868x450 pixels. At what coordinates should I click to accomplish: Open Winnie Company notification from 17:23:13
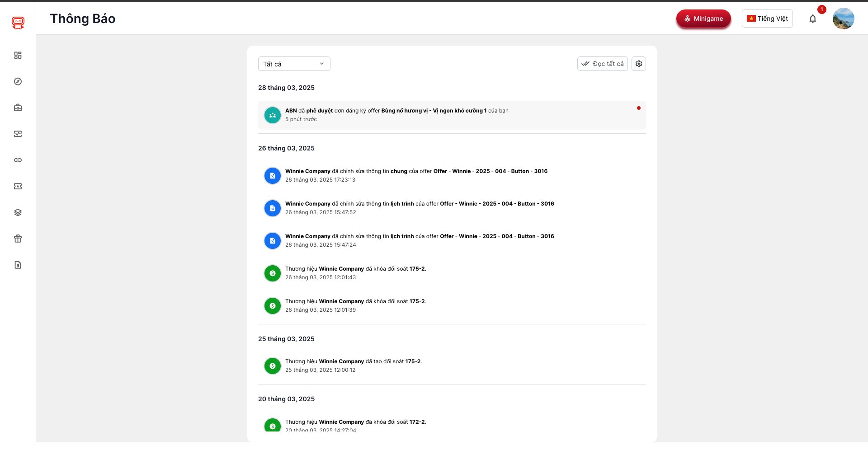pyautogui.click(x=416, y=175)
